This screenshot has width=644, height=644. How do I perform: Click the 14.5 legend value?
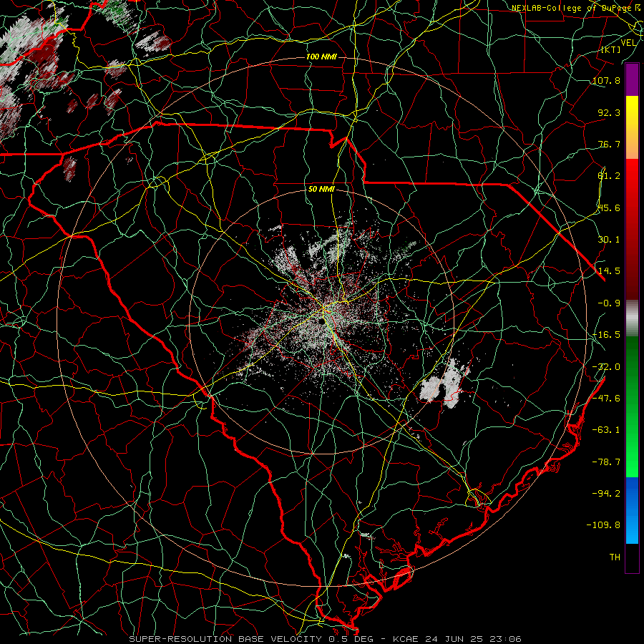(609, 271)
